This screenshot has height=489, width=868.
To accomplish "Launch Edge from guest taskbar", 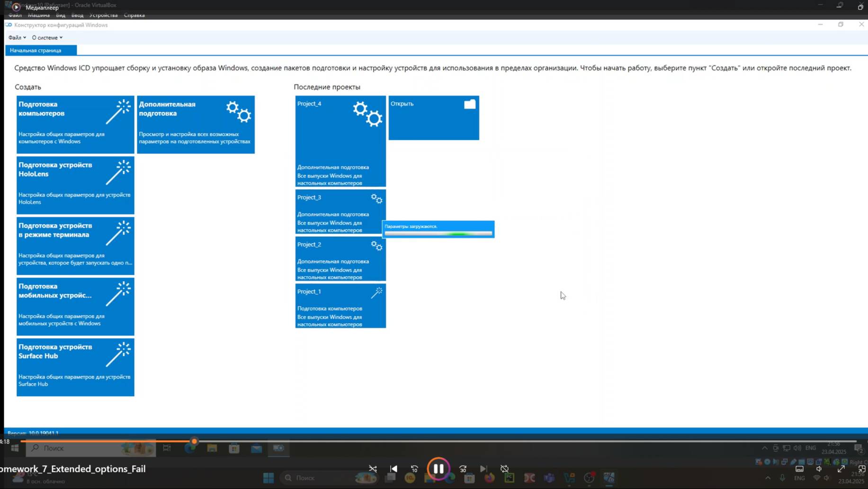I will (x=190, y=448).
